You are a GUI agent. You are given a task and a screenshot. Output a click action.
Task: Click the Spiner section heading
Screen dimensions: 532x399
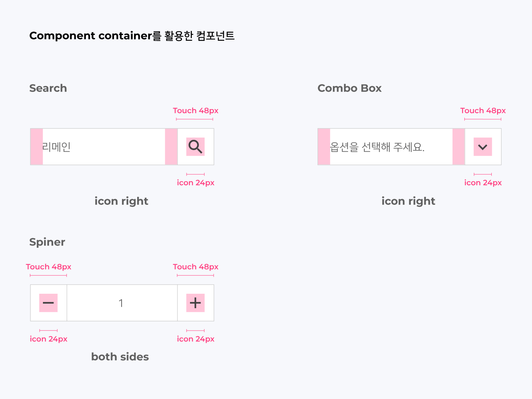(x=47, y=242)
